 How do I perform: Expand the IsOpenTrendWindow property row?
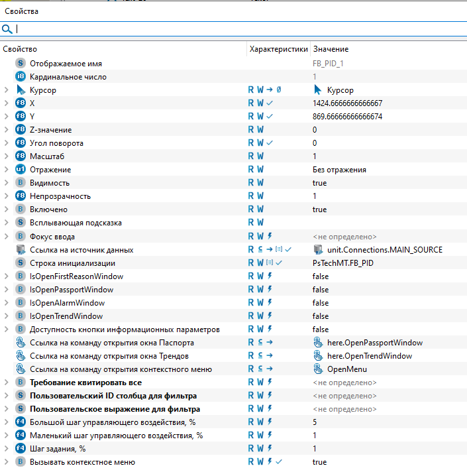(6, 316)
